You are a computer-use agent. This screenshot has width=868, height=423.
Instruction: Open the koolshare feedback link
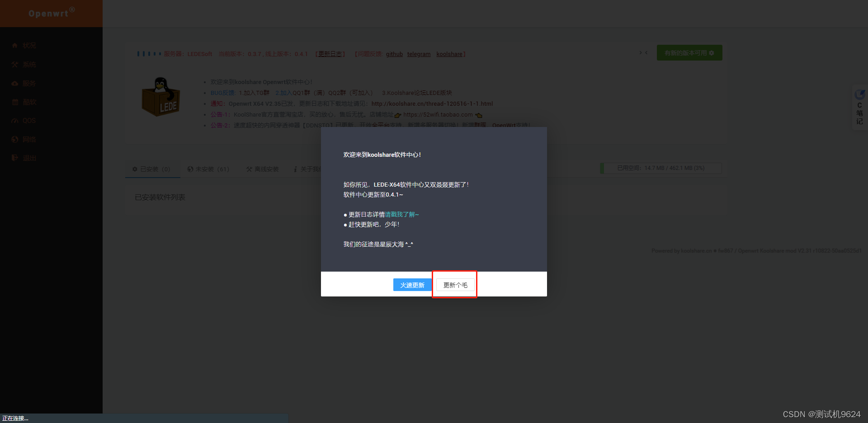click(449, 54)
